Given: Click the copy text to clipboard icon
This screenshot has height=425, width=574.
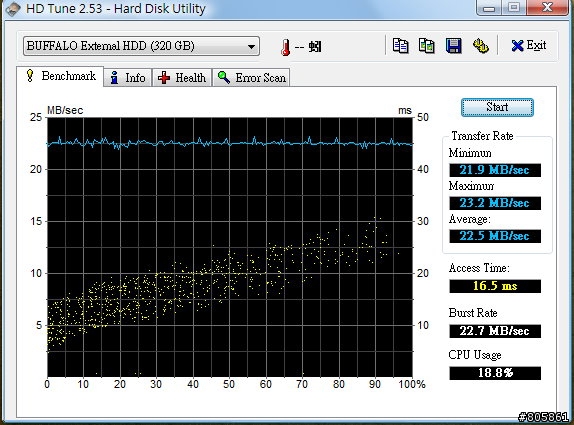Looking at the screenshot, I should (x=400, y=46).
